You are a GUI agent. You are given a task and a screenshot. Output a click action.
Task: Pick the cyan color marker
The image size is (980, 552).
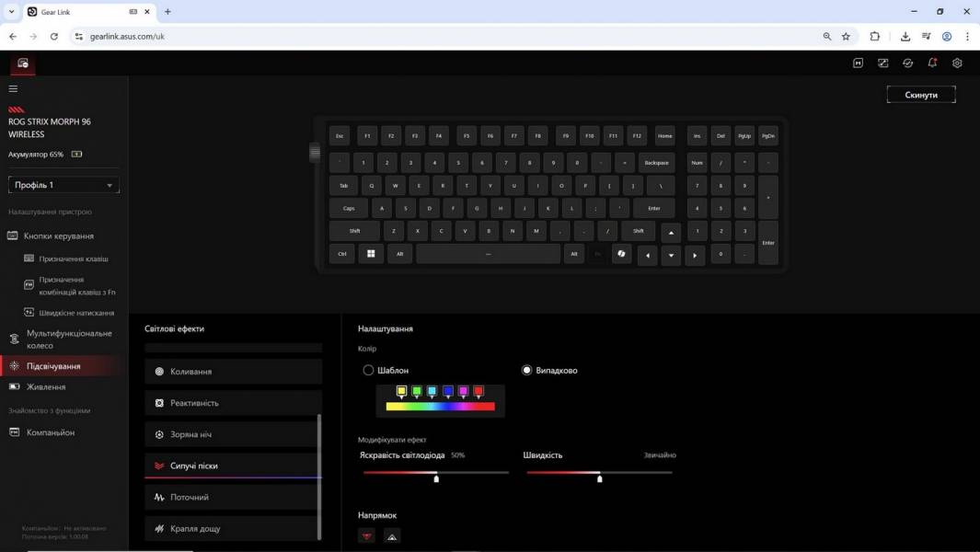(432, 392)
